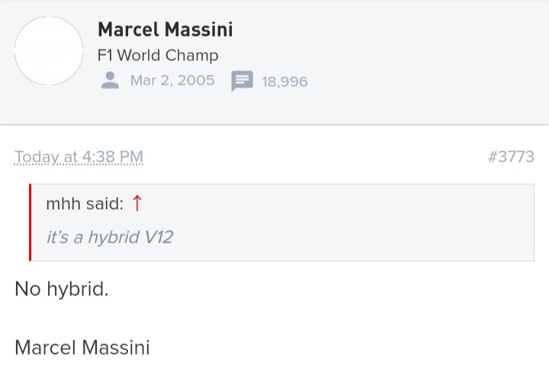Expand quoted text it's a hybrid V12
This screenshot has height=392, width=549.
pyautogui.click(x=110, y=237)
